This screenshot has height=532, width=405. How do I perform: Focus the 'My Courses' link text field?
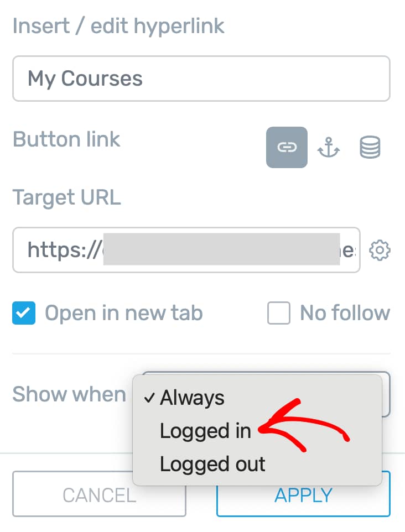(x=201, y=79)
